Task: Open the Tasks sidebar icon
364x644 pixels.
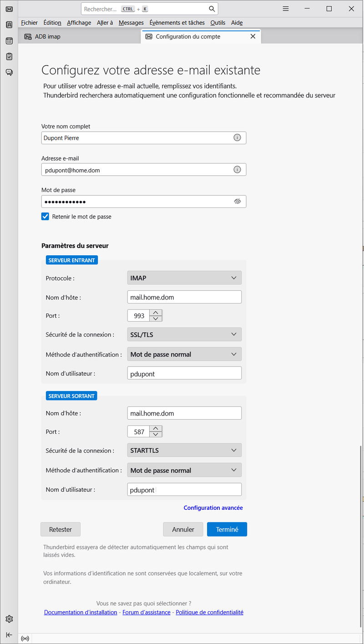Action: pyautogui.click(x=9, y=56)
